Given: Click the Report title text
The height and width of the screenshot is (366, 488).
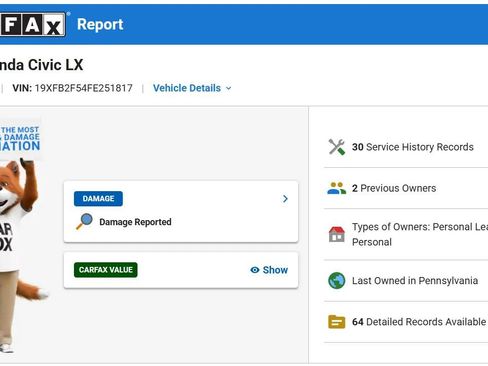Looking at the screenshot, I should 100,24.
